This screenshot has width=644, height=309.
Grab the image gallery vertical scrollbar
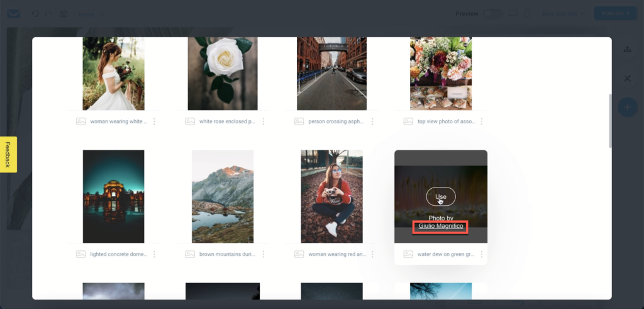tap(610, 121)
